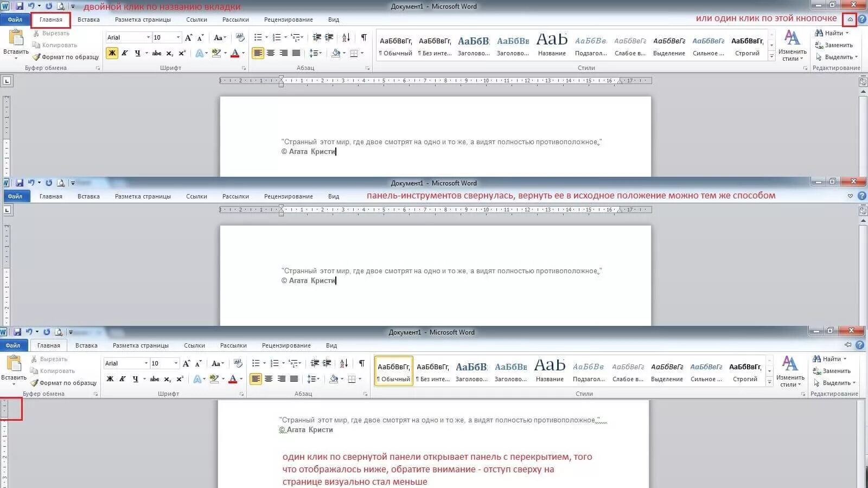
Task: Click Clear Formatting icon in top window ribbon
Action: (x=240, y=37)
